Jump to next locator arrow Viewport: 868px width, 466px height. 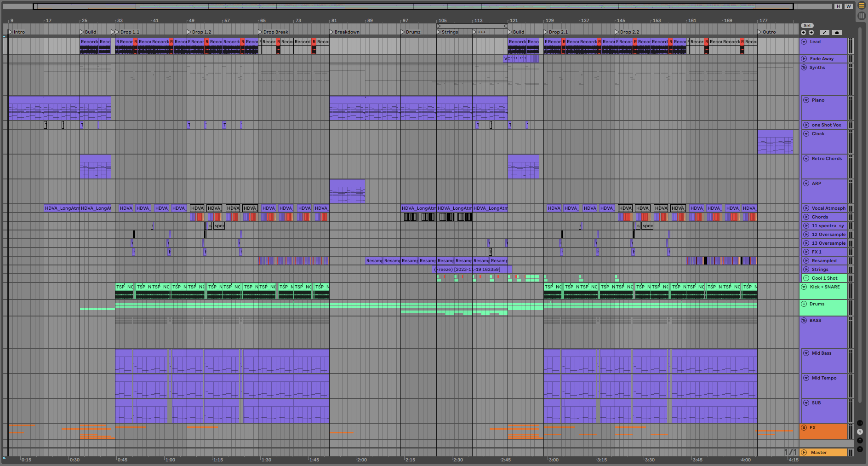coord(811,33)
